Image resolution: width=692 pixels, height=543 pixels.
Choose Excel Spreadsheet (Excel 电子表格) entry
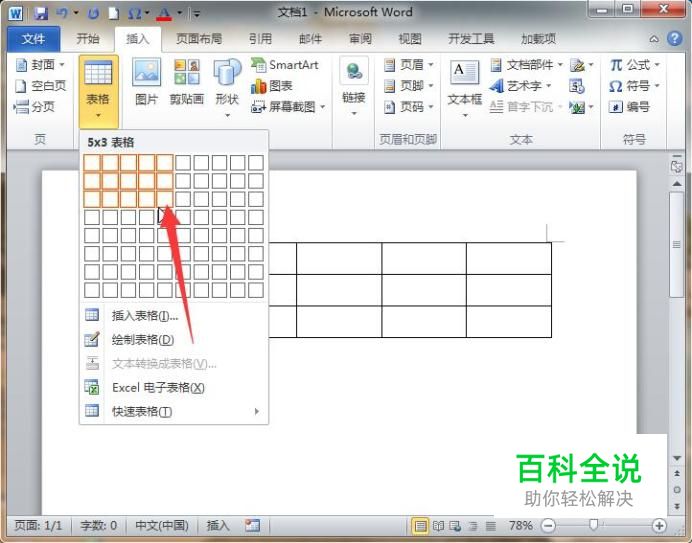click(x=174, y=388)
